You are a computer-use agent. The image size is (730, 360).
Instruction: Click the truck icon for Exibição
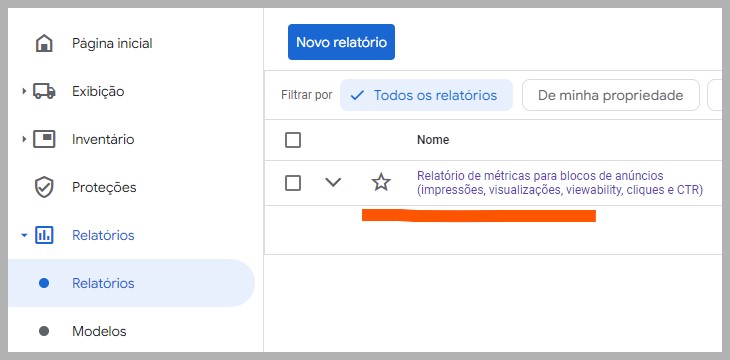coord(44,91)
